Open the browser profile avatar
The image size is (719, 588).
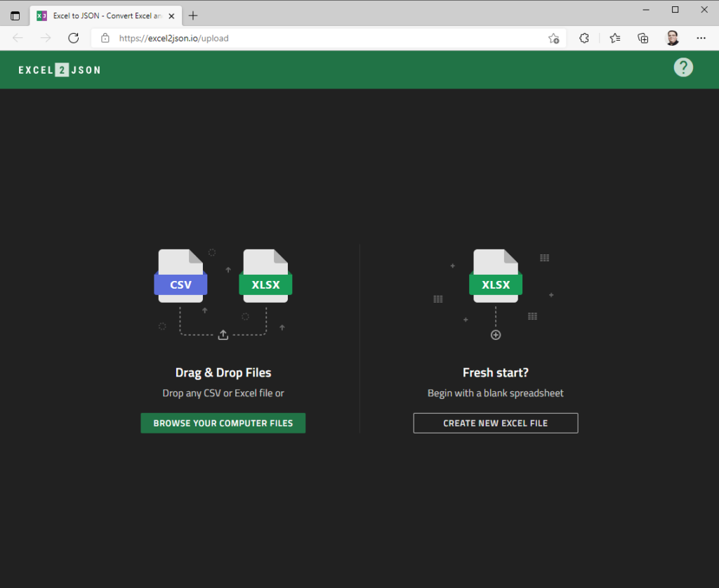click(x=672, y=38)
